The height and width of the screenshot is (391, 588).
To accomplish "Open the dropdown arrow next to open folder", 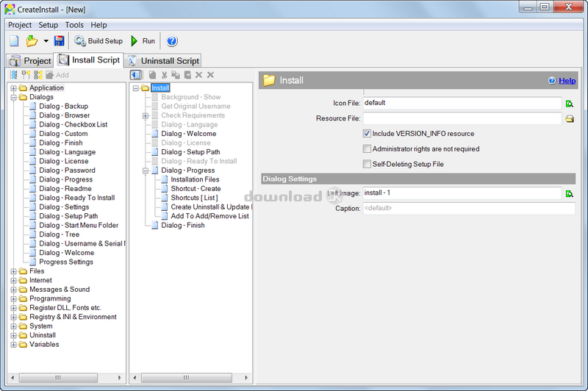I will point(46,41).
